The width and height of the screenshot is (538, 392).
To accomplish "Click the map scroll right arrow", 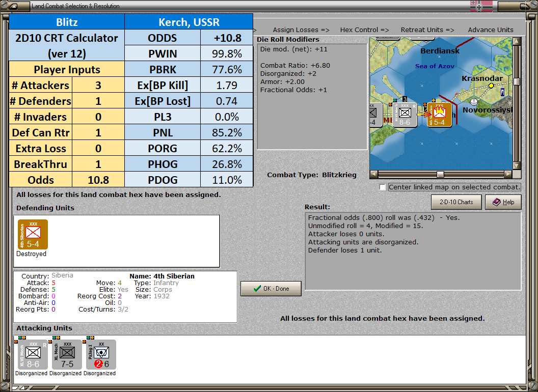I will (x=508, y=174).
